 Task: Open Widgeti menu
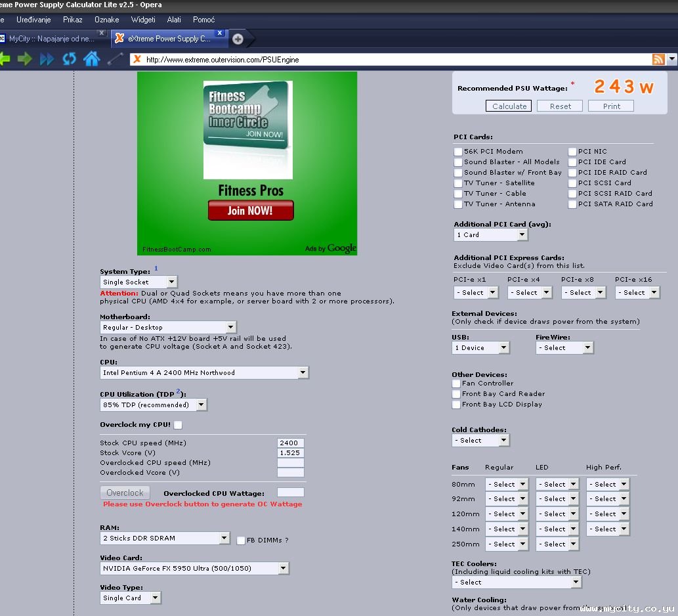pyautogui.click(x=143, y=20)
